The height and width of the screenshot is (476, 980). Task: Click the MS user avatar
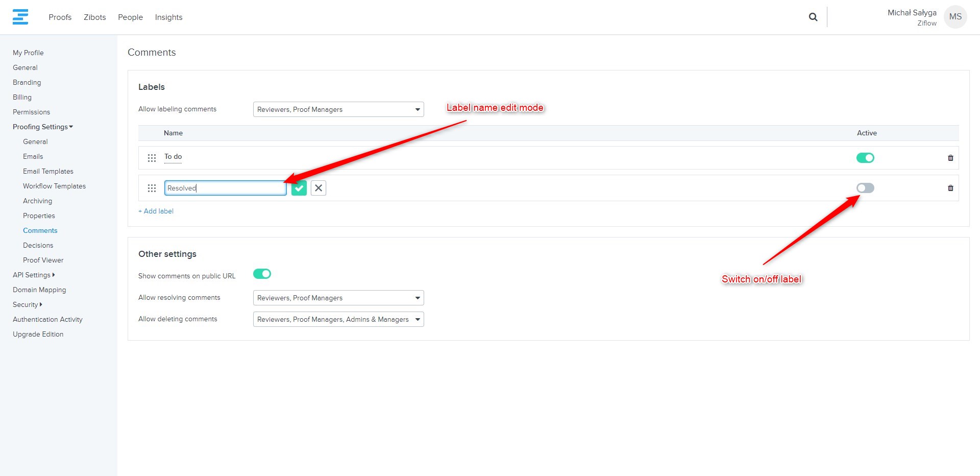955,17
